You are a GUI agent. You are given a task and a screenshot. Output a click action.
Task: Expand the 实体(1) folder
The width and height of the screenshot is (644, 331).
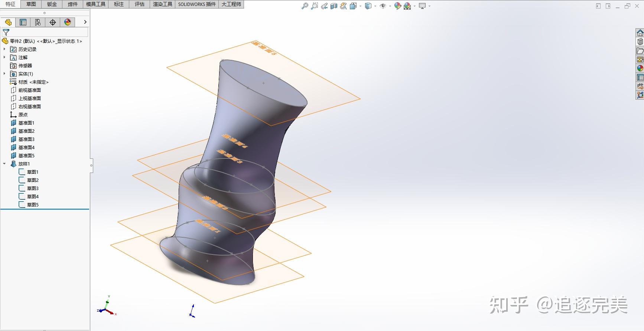(4, 74)
